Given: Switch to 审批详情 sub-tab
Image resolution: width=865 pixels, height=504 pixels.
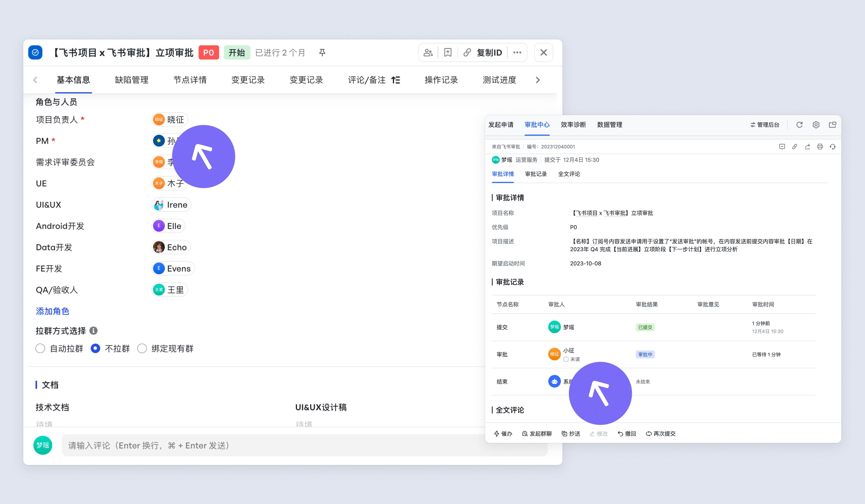Looking at the screenshot, I should click(503, 174).
